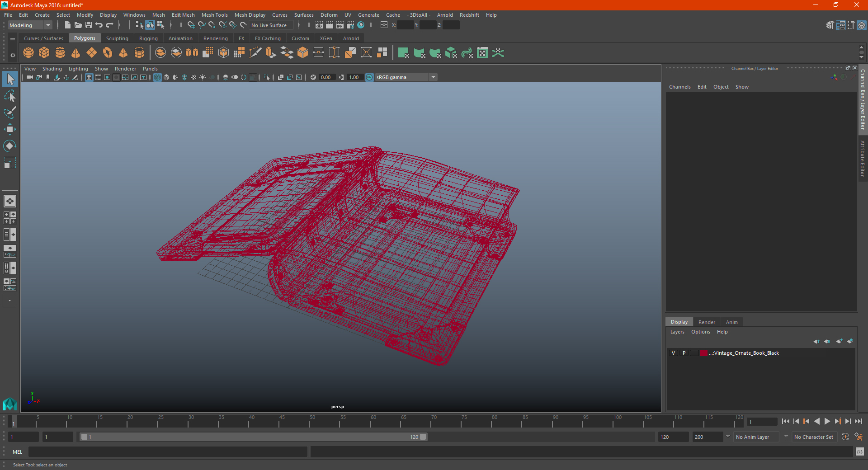Viewport: 868px width, 470px height.
Task: Click the IPR render icon
Action: tap(340, 25)
